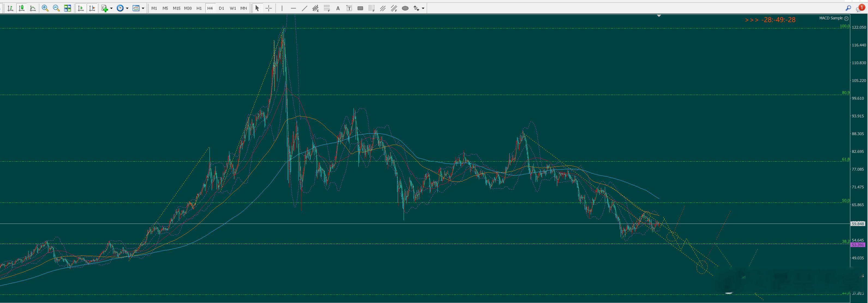This screenshot has width=868, height=303.
Task: Switch to the MN monthly timeframe
Action: (243, 8)
